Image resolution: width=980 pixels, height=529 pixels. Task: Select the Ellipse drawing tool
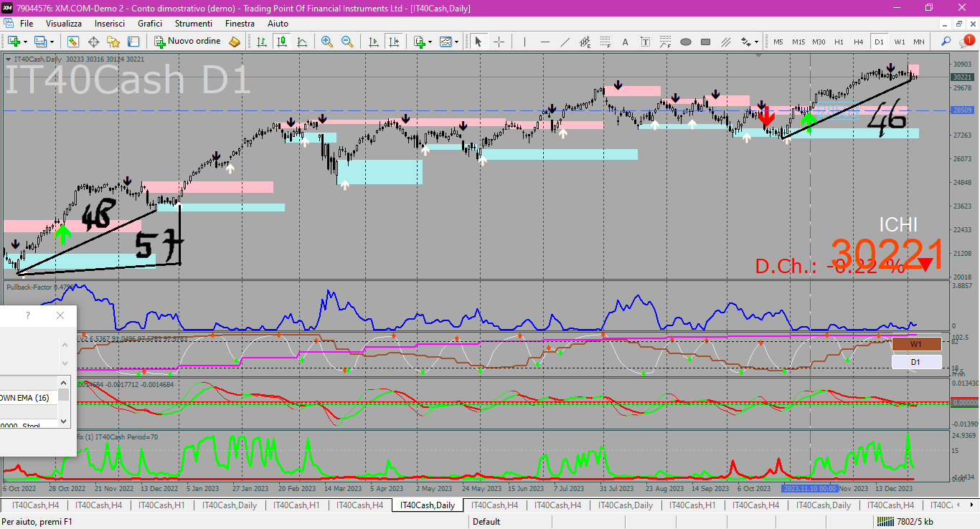click(x=686, y=42)
